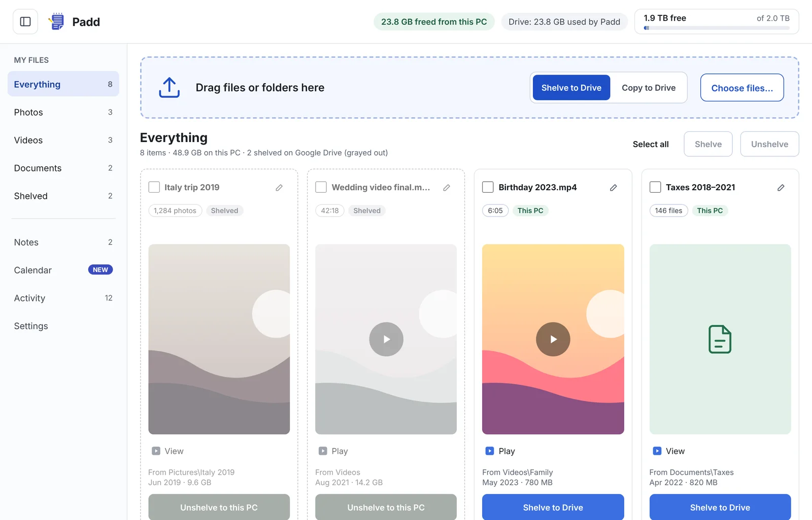Click the pencil icon beside Birthday 2023.mp4

[614, 188]
